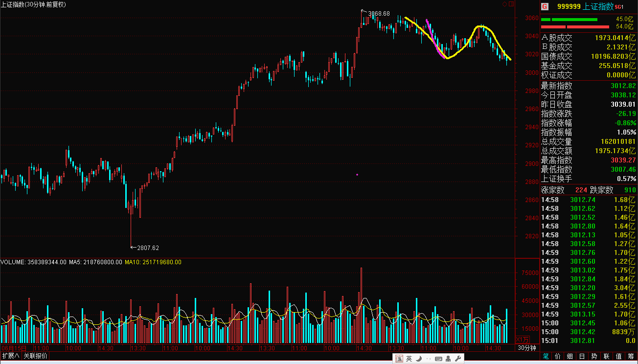The height and width of the screenshot is (364, 638).
Task: Toggle the IME moon half-width mode
Action: click(419, 359)
